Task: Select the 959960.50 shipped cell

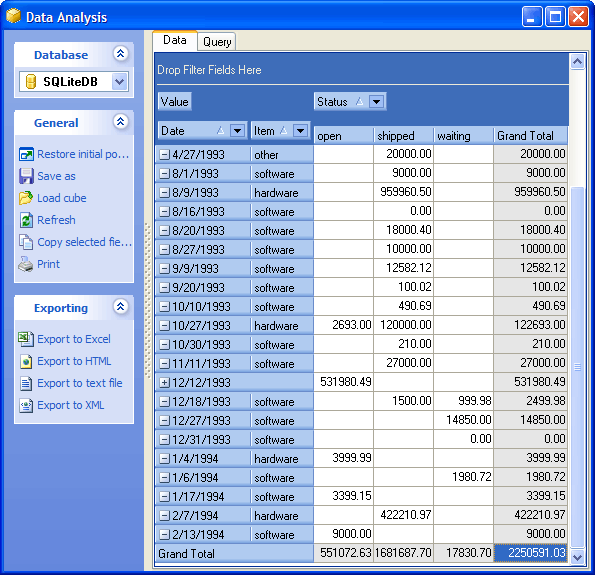Action: (x=403, y=192)
